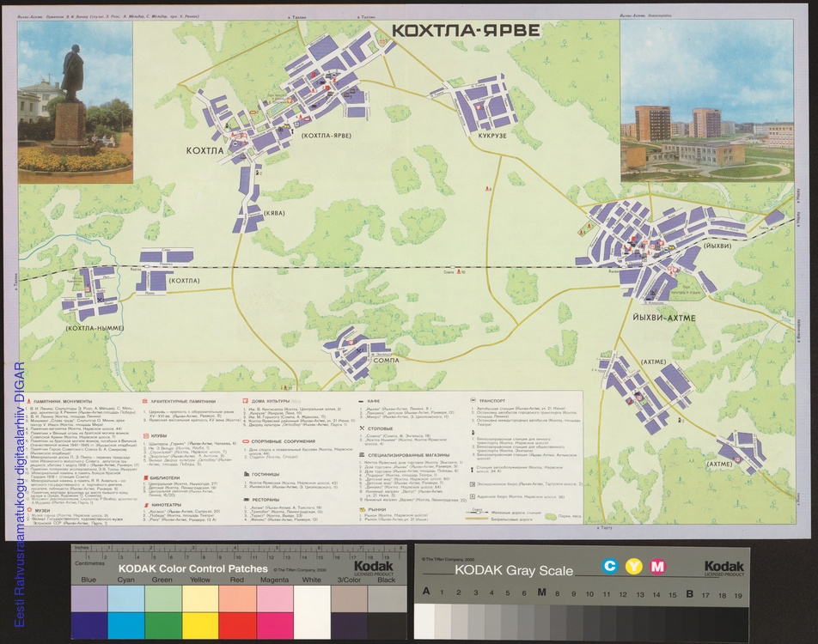818x644 pixels.
Task: Click the white patch under White label
Action: coord(312,611)
